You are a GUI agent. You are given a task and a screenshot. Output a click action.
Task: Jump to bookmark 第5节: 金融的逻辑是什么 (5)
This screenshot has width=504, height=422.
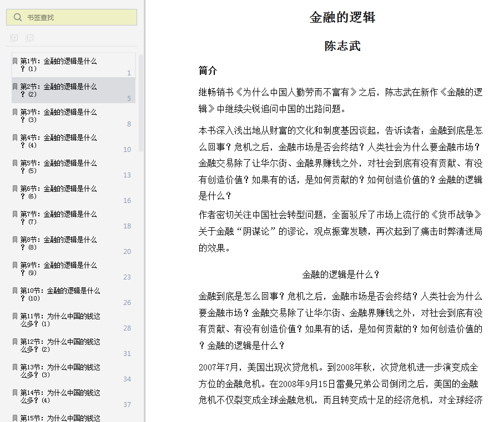point(73,167)
